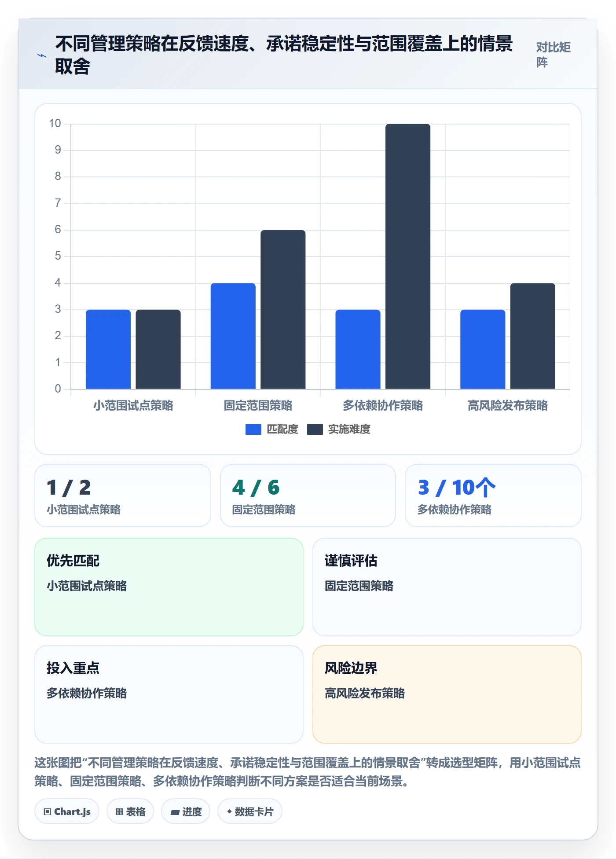The height and width of the screenshot is (859, 616).
Task: Select the 投入重点 matrix card
Action: tap(169, 694)
